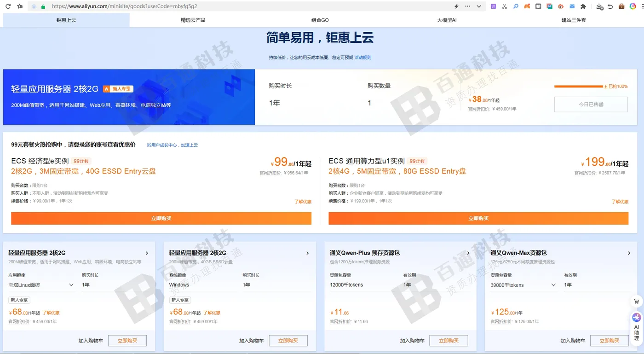Open the blue magnifier search extension
The width and height of the screenshot is (644, 354).
[x=516, y=6]
